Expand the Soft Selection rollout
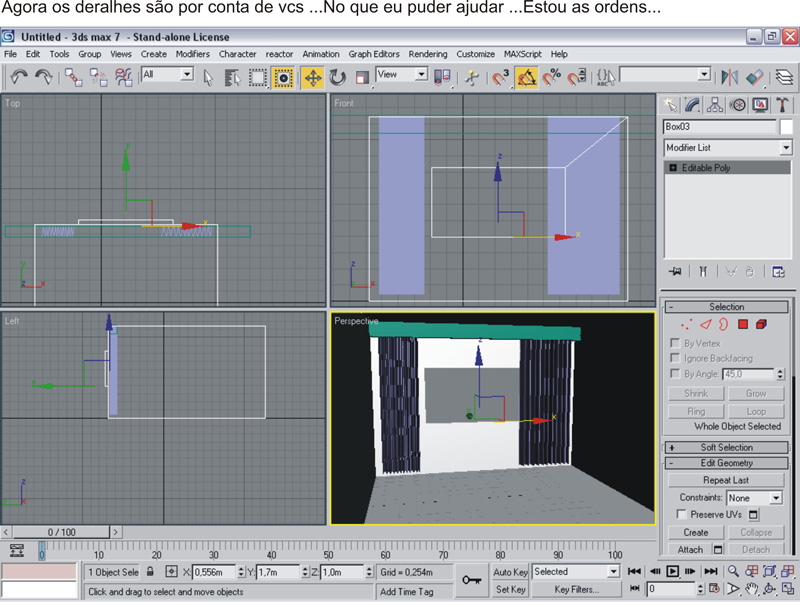Image resolution: width=800 pixels, height=602 pixels. click(727, 447)
